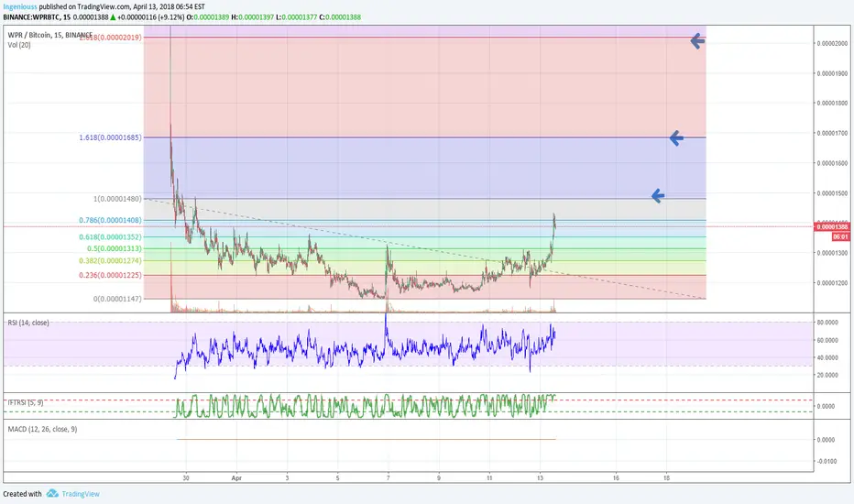Screen dimensions: 854x504
Task: Select the RSI (14, close) indicator label
Action: click(28, 323)
